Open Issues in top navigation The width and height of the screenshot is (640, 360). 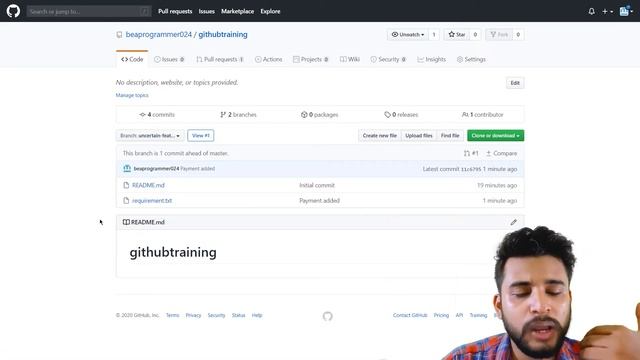(207, 11)
